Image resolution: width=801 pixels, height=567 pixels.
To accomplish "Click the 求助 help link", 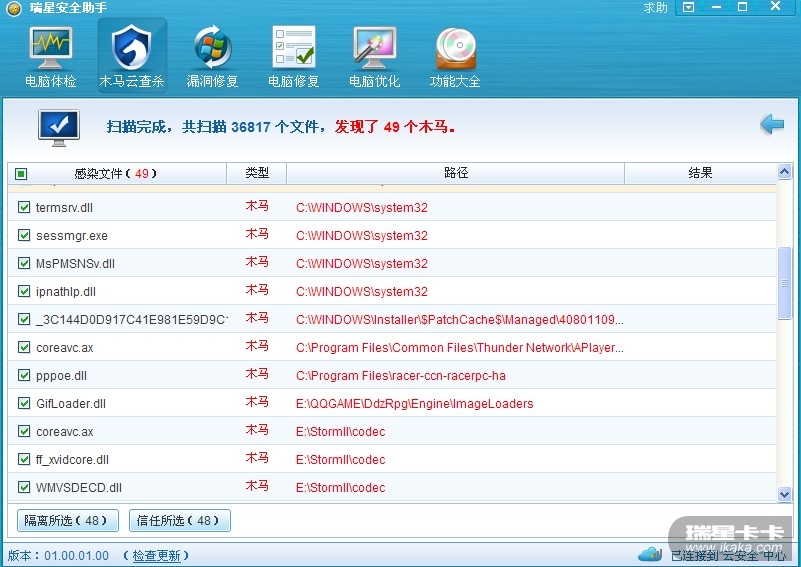I will (655, 8).
